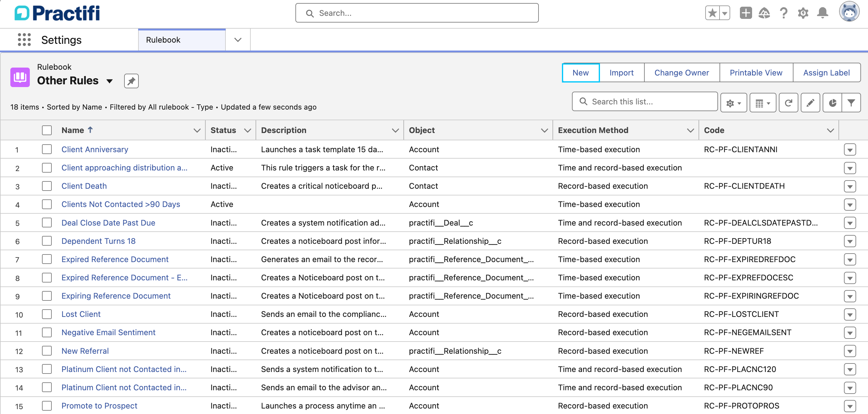
Task: Click the purple Rulebook object icon
Action: click(20, 77)
